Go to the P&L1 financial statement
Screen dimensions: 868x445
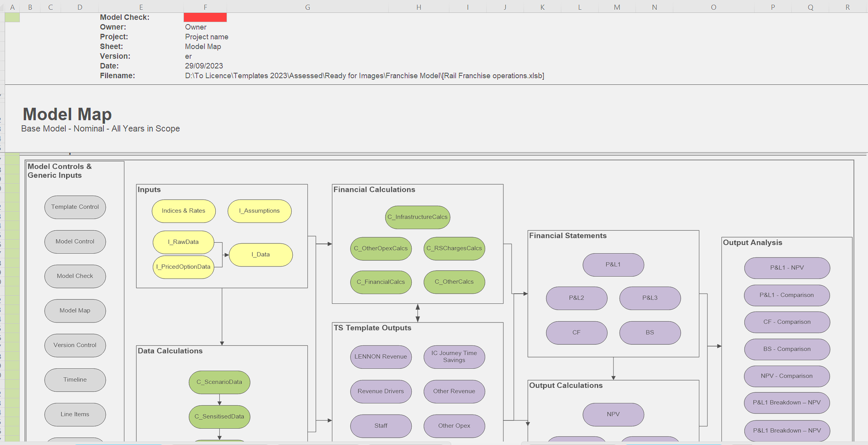click(x=613, y=265)
